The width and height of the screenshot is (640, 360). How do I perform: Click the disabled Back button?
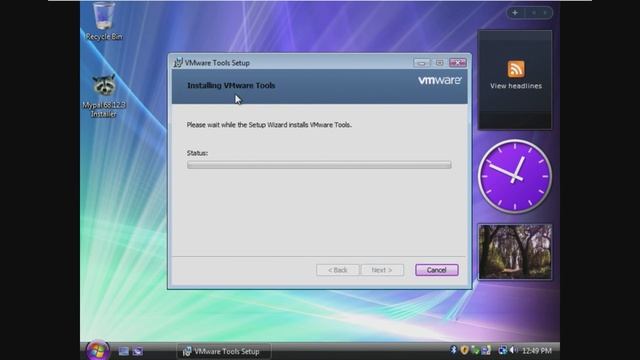(x=338, y=270)
